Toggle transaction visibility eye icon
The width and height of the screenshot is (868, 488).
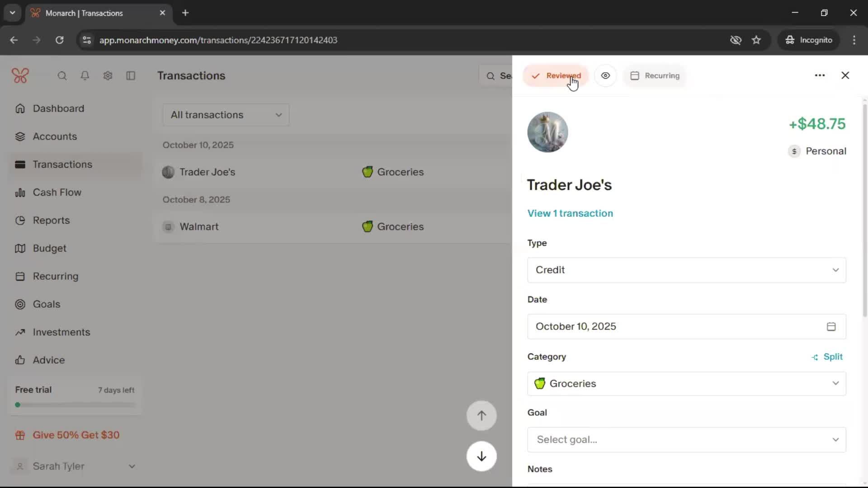point(605,76)
